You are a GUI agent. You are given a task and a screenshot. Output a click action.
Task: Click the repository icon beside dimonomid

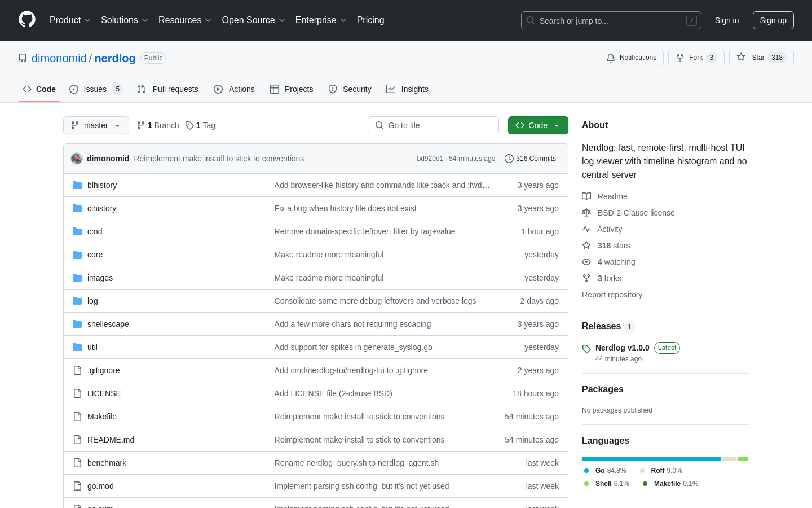[23, 58]
